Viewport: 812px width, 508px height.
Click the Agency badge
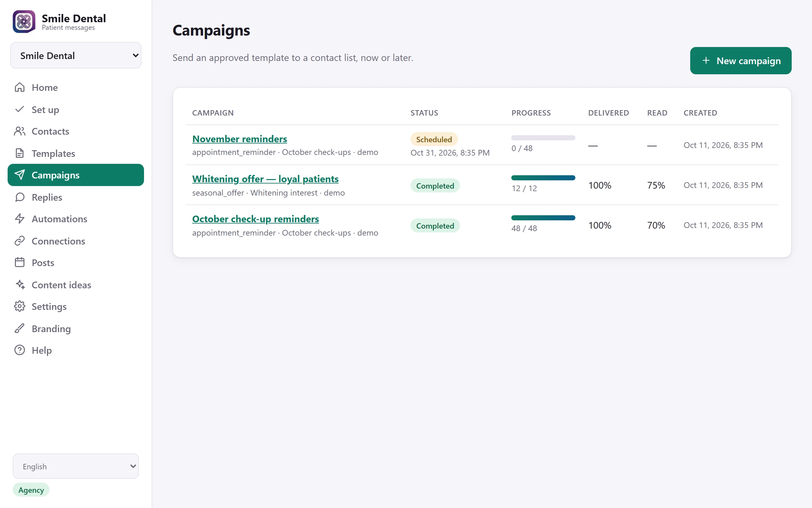[x=31, y=490]
